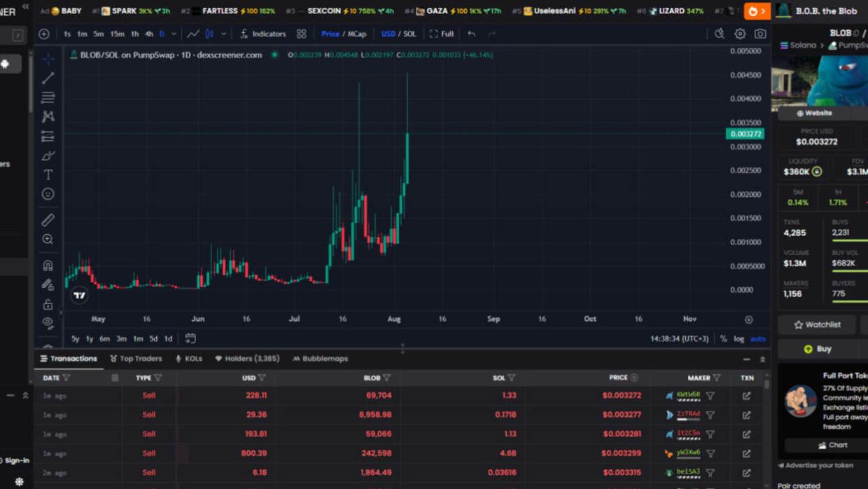
Task: Click the add symbol compare plus icon
Action: (x=44, y=34)
